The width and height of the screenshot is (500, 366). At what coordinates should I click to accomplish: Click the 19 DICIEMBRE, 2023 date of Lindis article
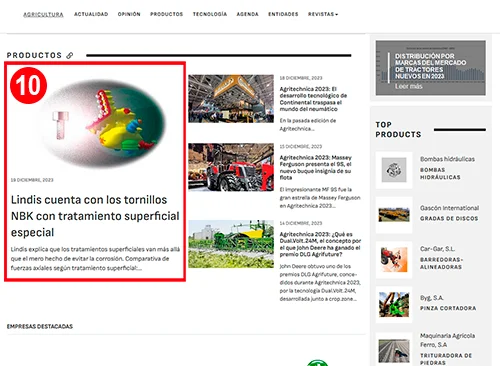click(x=32, y=180)
